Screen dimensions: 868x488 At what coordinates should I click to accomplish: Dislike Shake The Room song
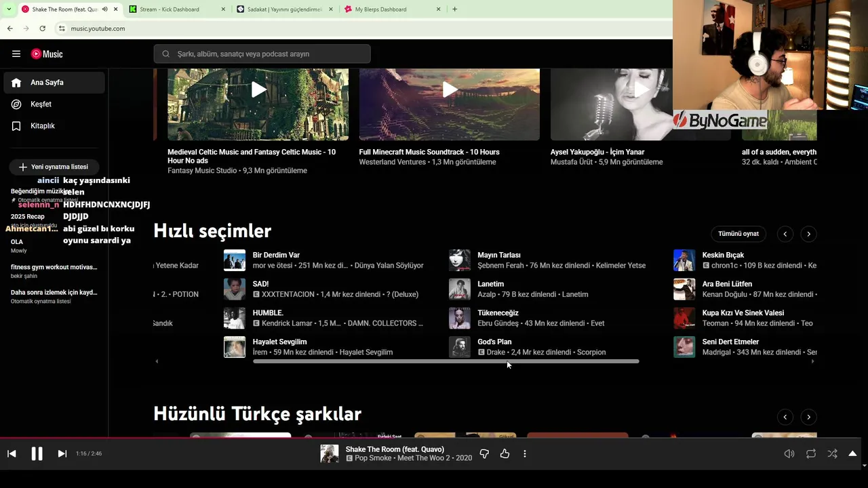pos(484,453)
